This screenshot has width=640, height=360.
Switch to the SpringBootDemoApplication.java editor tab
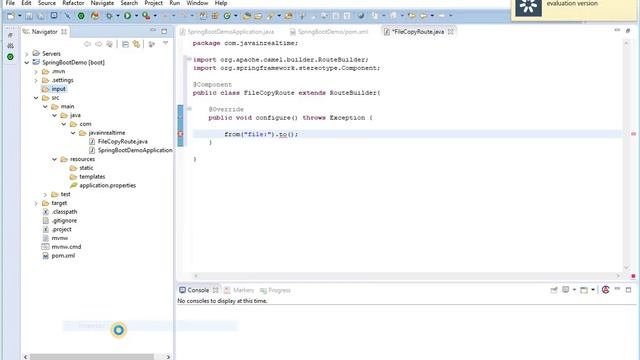pyautogui.click(x=227, y=31)
